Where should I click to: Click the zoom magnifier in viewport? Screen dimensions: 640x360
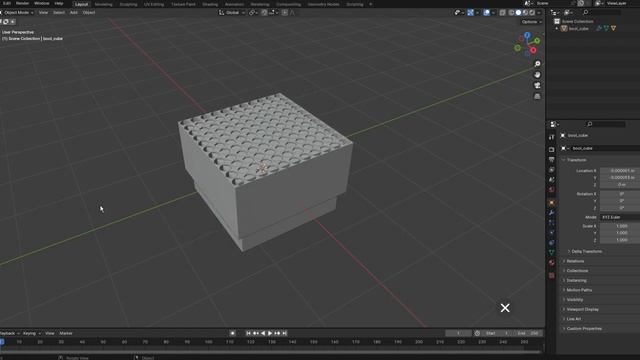537,64
